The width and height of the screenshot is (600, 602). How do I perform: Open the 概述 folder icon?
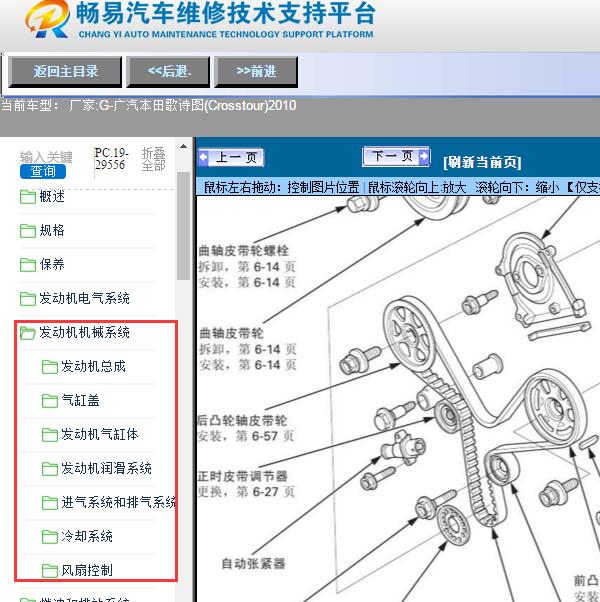click(x=28, y=197)
